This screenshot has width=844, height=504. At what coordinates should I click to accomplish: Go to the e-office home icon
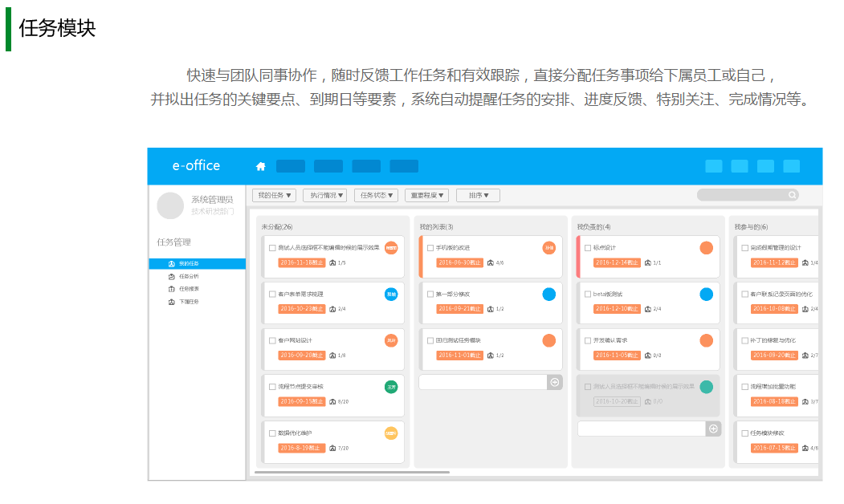pyautogui.click(x=260, y=166)
